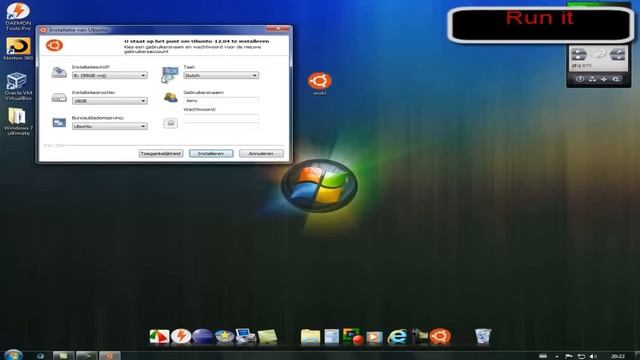Screen dimensions: 640x360
Task: Open the Oracle VM VirtualBox desktop icon
Action: click(18, 86)
